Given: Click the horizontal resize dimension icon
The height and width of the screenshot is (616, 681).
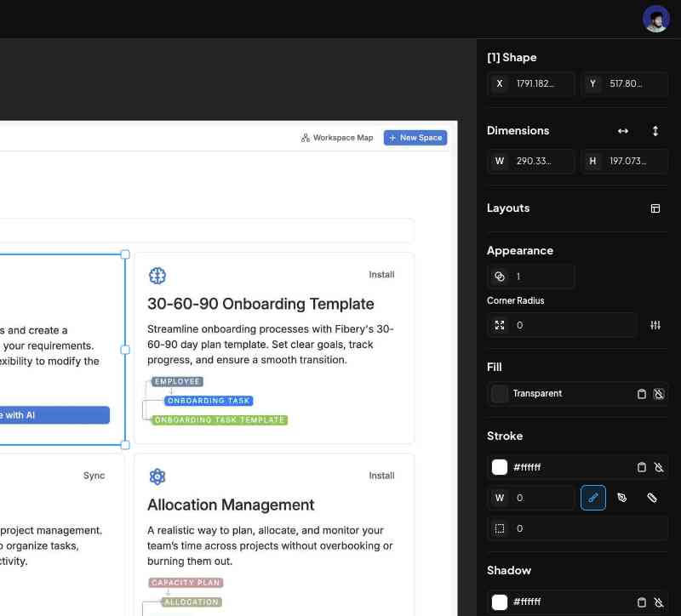Looking at the screenshot, I should (x=623, y=131).
